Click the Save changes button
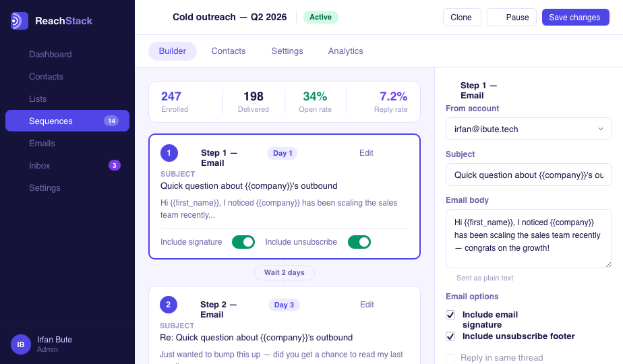The width and height of the screenshot is (623, 364). point(575,18)
